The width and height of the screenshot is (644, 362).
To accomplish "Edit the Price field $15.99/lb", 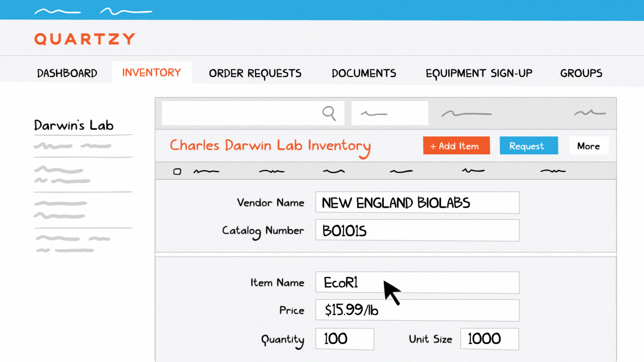I will 417,310.
